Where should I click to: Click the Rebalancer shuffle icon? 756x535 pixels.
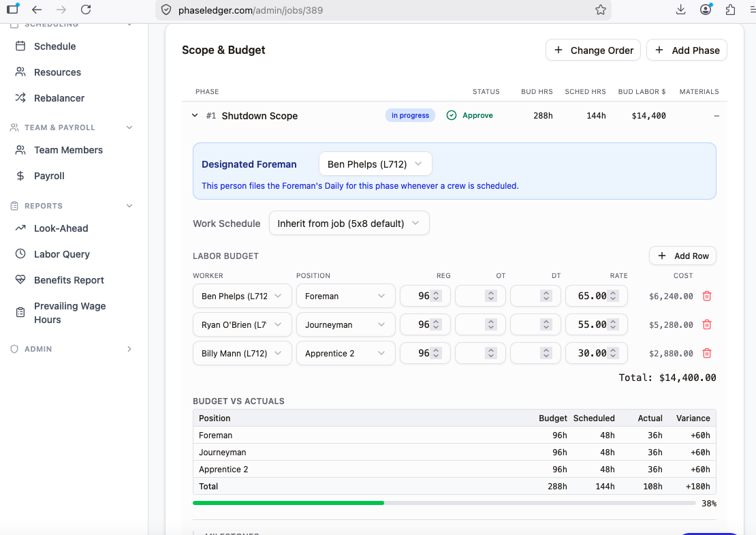(20, 98)
